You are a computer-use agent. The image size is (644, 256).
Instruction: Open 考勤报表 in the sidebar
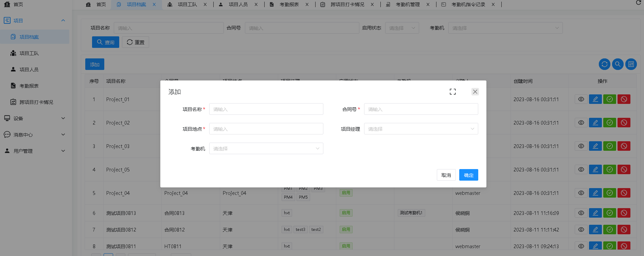tap(29, 86)
